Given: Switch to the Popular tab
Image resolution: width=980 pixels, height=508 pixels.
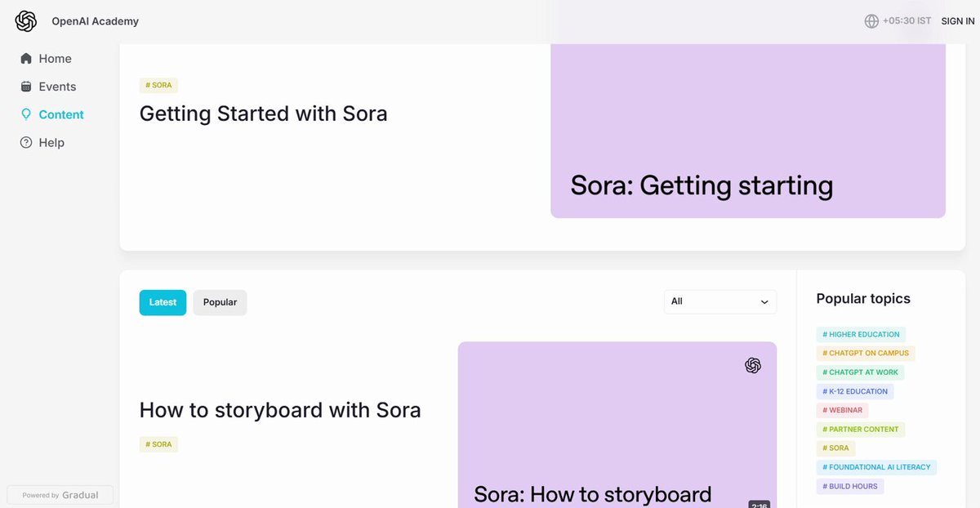Looking at the screenshot, I should coord(220,302).
